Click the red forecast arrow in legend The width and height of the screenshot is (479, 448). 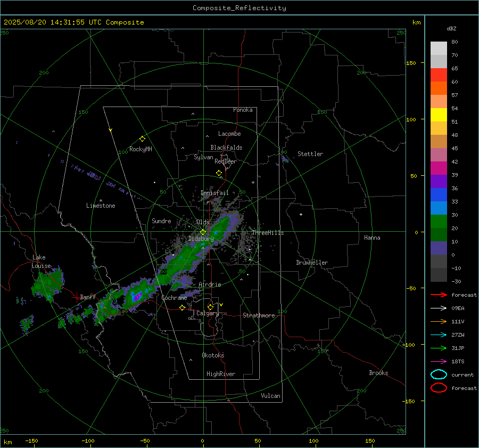click(439, 295)
